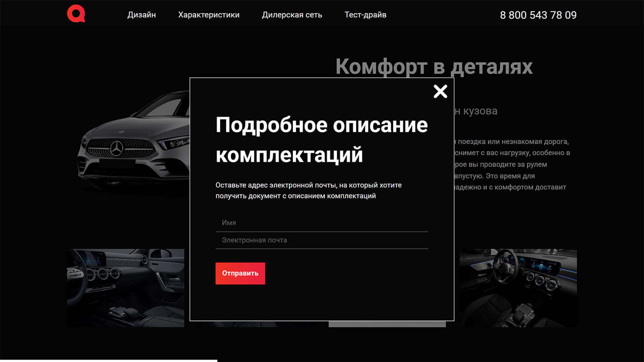Open the Дилерская сеть menu link
The height and width of the screenshot is (362, 644).
292,15
